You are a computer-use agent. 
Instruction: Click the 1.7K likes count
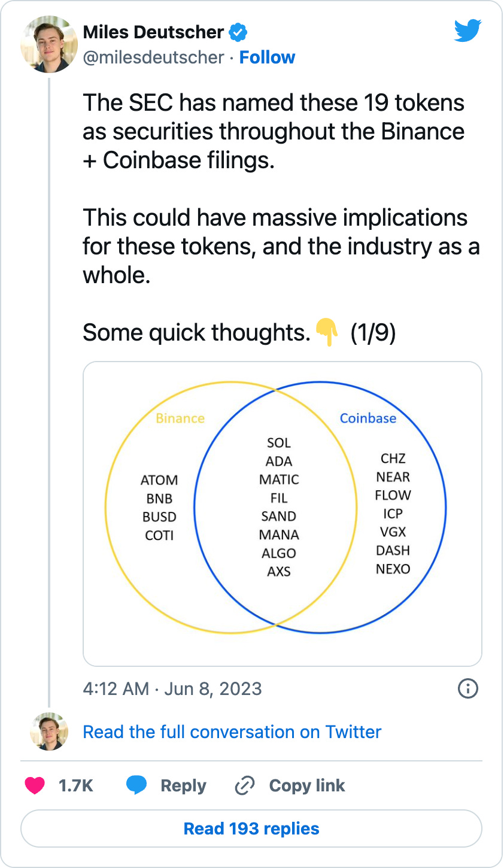coord(76,785)
